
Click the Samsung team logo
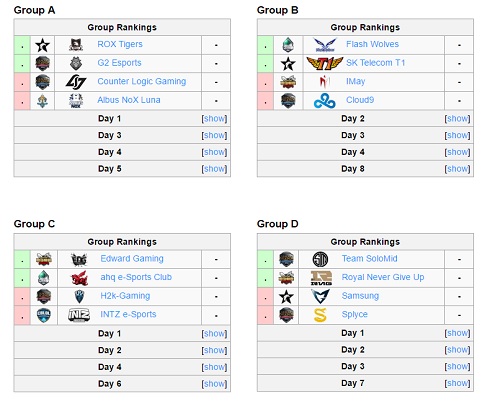pyautogui.click(x=320, y=296)
